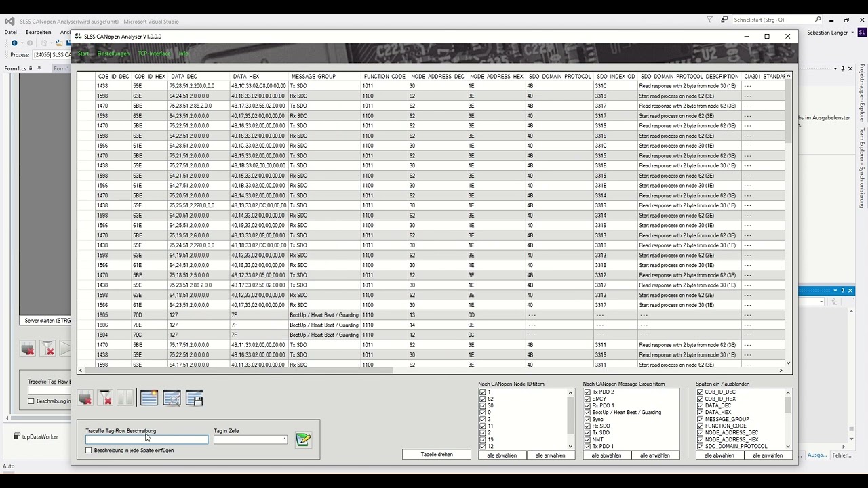Click the Tracefile Tag-Row Beschreibung input field
The image size is (868, 488).
tap(146, 439)
